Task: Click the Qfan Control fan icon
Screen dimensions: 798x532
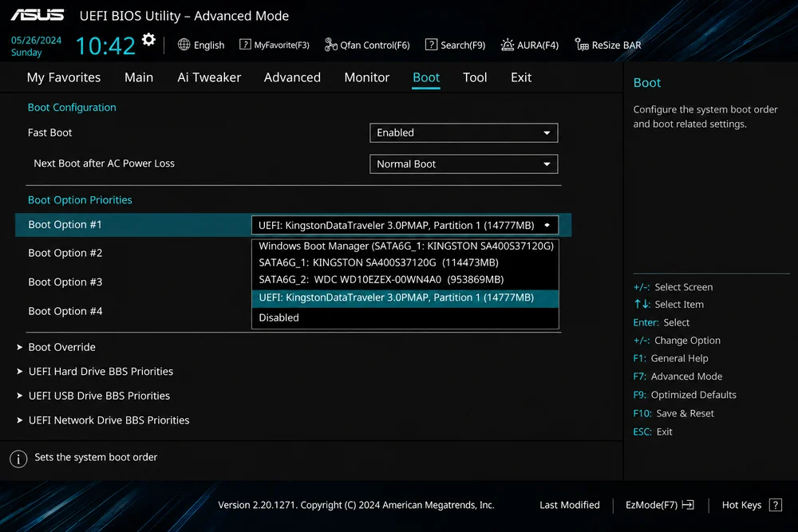Action: pos(331,45)
